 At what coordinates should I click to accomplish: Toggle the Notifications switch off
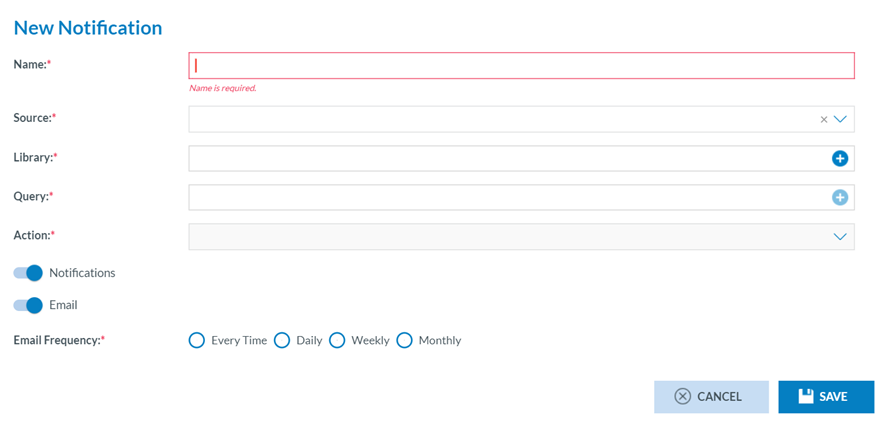tap(28, 273)
